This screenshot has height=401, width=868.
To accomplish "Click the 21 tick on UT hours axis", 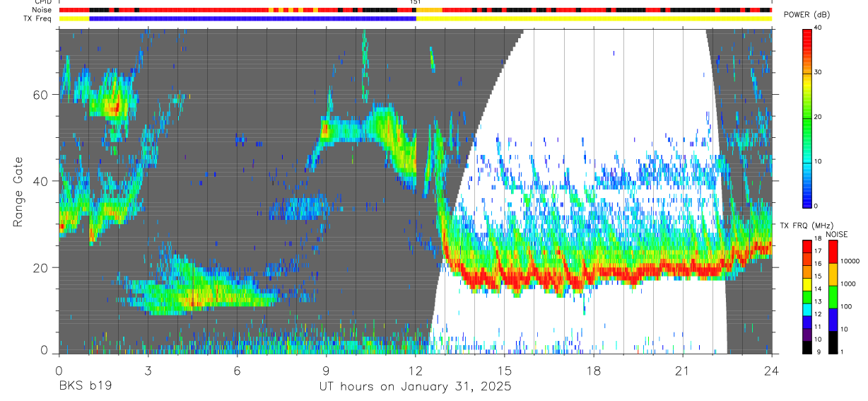I will coord(683,371).
